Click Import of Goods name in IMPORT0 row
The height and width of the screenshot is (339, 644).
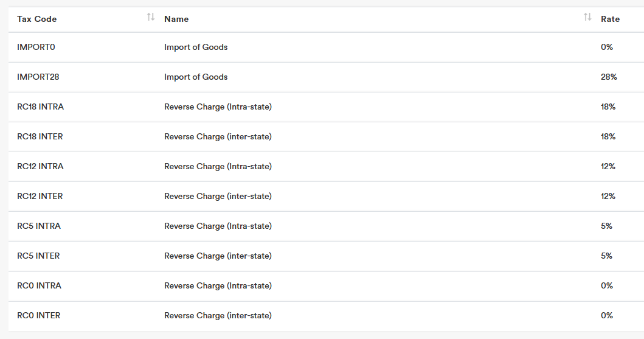click(196, 47)
